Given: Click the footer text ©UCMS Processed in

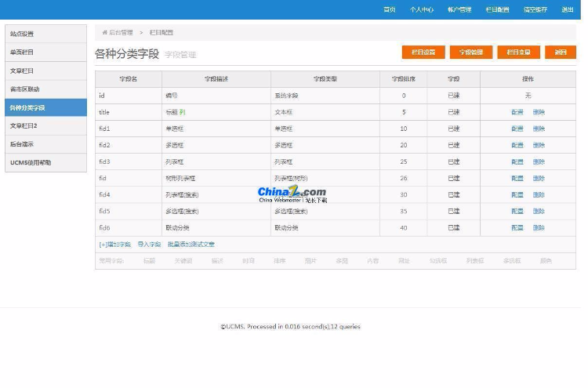Looking at the screenshot, I should tap(290, 327).
